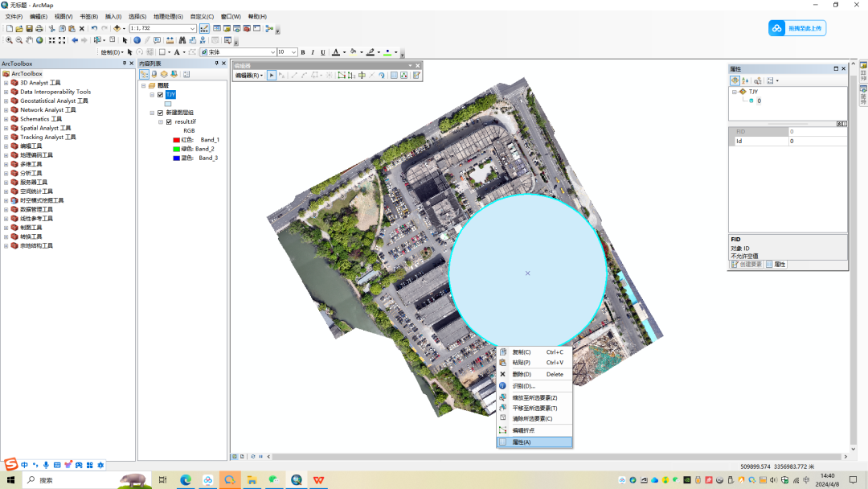868x489 pixels.
Task: Switch contents list to List By Source
Action: point(154,74)
